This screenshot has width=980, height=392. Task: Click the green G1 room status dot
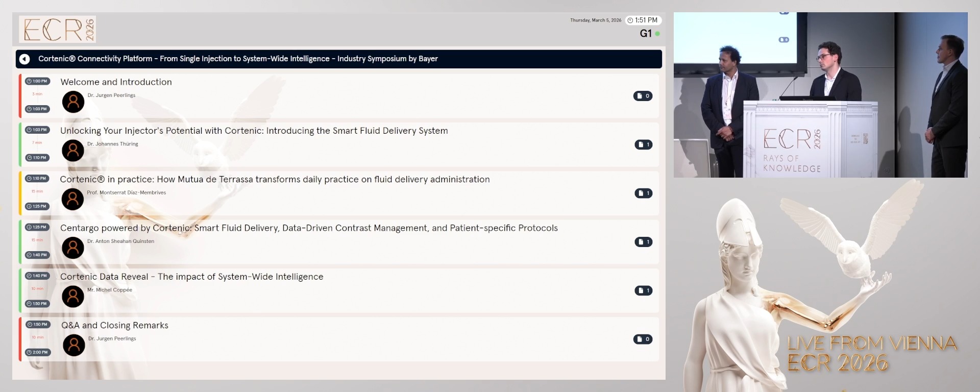[657, 34]
